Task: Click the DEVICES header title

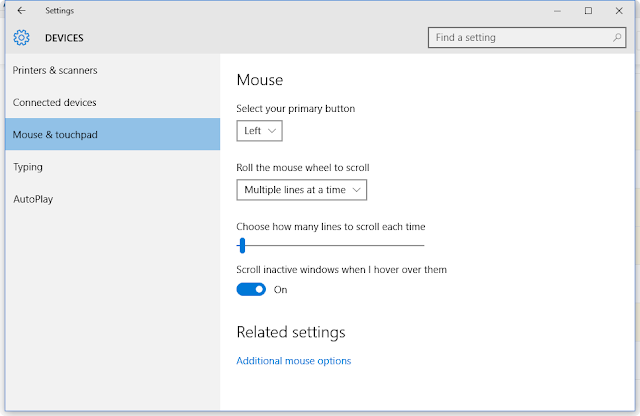Action: point(64,38)
